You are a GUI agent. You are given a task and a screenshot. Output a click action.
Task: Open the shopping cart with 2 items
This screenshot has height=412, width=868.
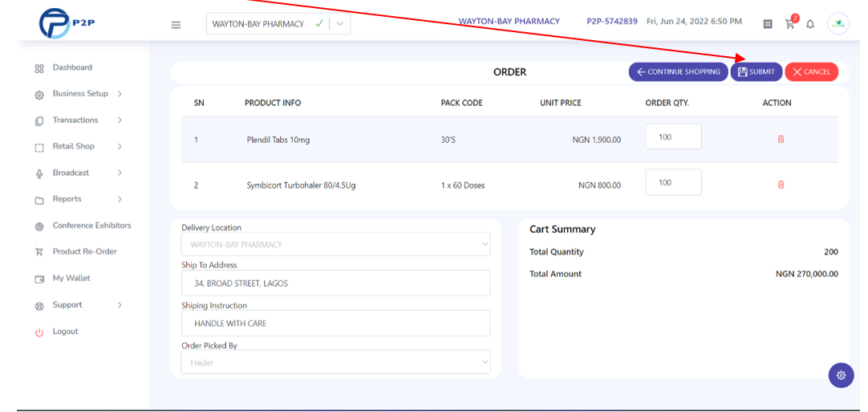[791, 22]
